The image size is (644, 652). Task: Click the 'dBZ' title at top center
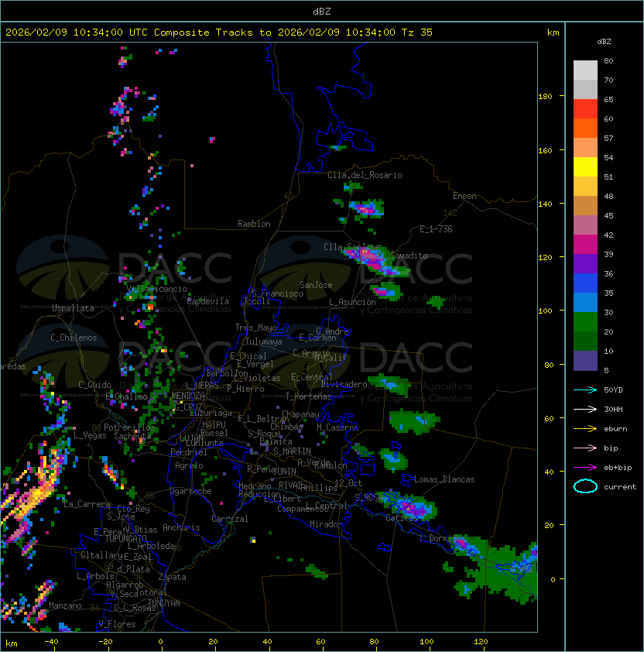322,11
